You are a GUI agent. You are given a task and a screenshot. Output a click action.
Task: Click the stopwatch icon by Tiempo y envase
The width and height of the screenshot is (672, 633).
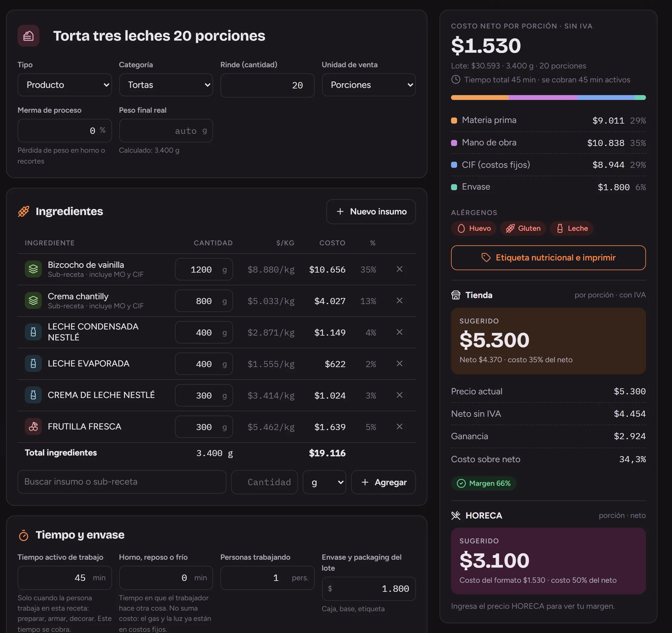[24, 535]
